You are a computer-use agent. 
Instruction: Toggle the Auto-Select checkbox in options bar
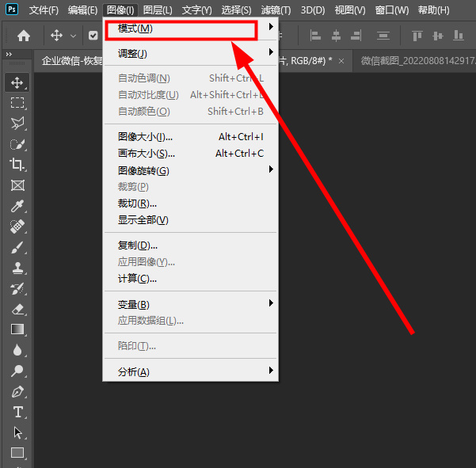[x=93, y=36]
